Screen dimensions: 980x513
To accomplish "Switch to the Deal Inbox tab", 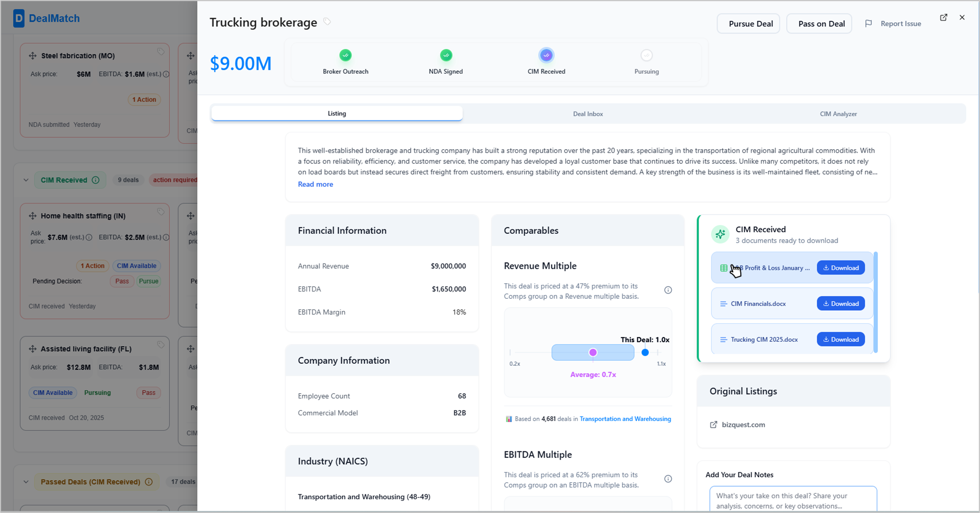I will pos(588,114).
